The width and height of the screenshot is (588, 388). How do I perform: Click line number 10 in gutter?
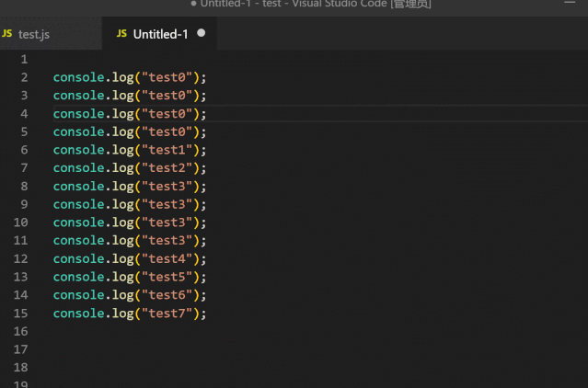click(x=20, y=223)
